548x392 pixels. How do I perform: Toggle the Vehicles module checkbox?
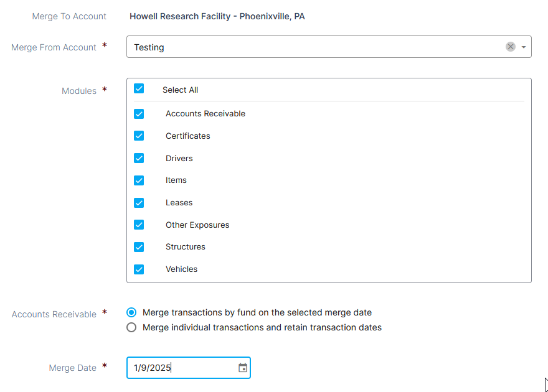pyautogui.click(x=139, y=269)
